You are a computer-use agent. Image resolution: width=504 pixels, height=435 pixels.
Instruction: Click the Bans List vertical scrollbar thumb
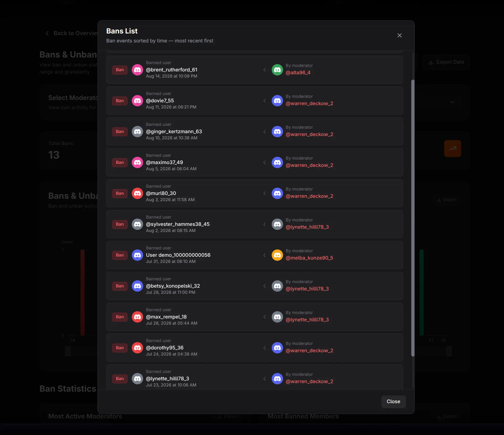tap(412, 218)
